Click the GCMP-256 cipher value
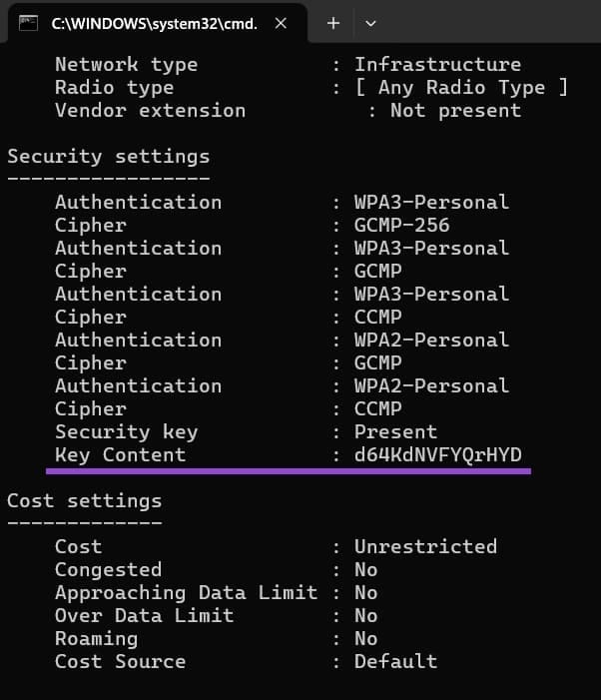This screenshot has height=700, width=601. coord(401,225)
